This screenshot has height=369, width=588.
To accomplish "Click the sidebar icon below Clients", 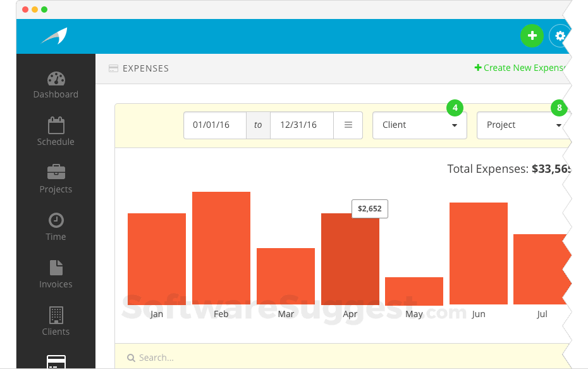I will coord(56,361).
